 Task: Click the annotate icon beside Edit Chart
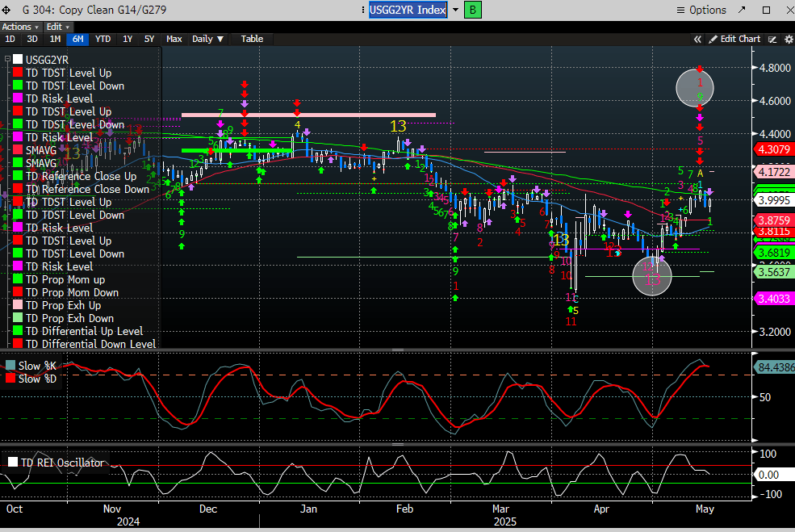point(772,39)
